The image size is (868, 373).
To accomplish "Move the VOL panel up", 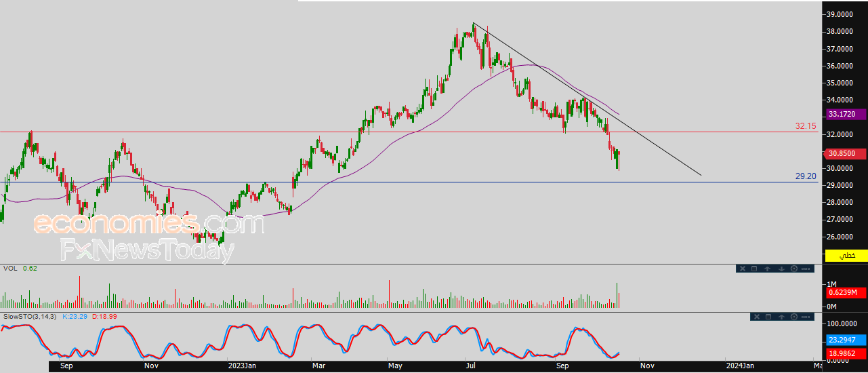I will coord(767,269).
